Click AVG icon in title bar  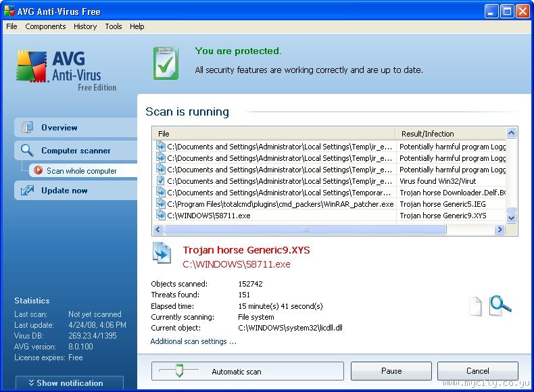click(9, 11)
